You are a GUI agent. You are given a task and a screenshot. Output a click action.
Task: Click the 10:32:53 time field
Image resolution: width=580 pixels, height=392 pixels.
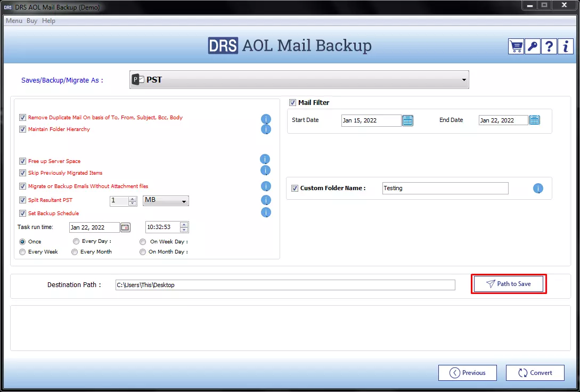[163, 227]
